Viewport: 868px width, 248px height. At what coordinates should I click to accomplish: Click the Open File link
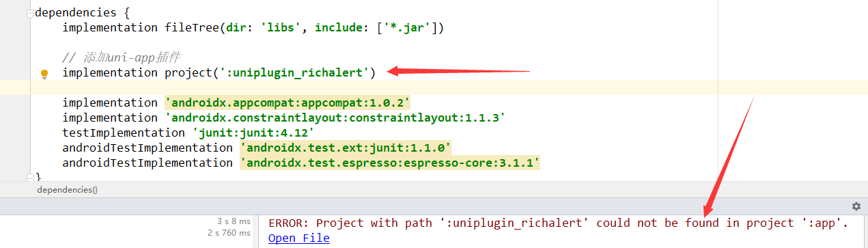coord(299,238)
